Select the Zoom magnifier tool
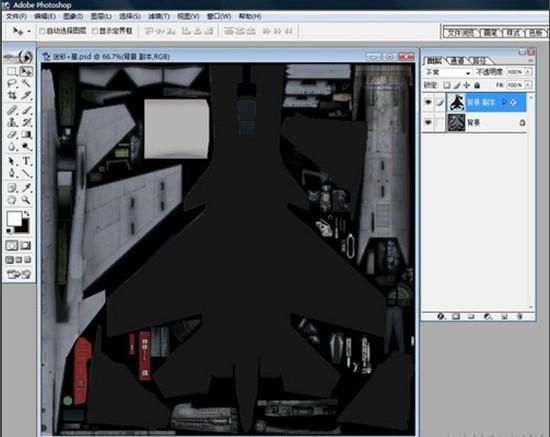The image size is (550, 437). point(26,200)
